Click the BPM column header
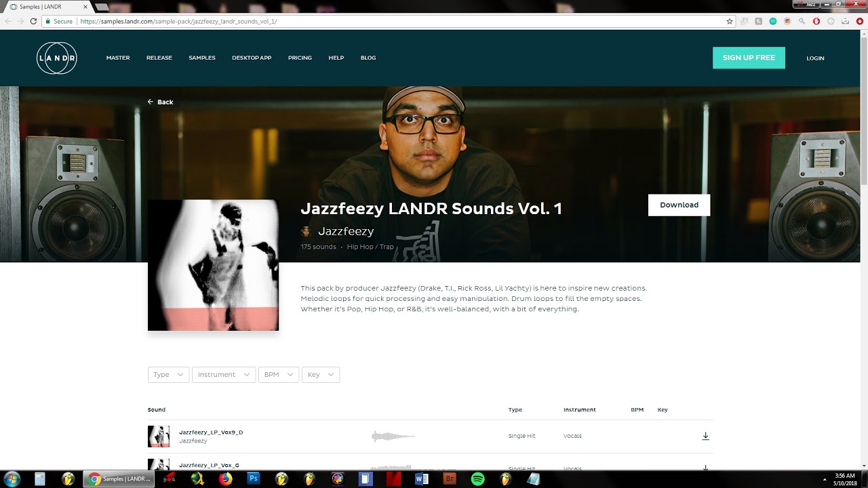 tap(637, 409)
